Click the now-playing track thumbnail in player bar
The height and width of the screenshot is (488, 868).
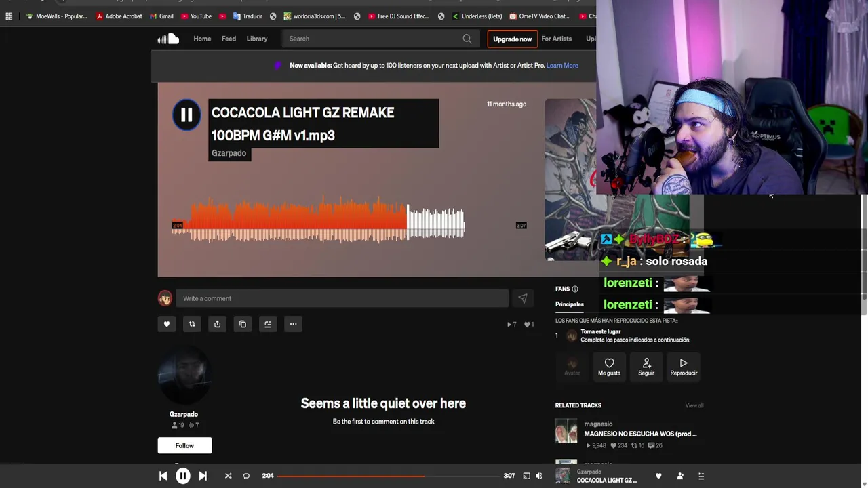(563, 476)
